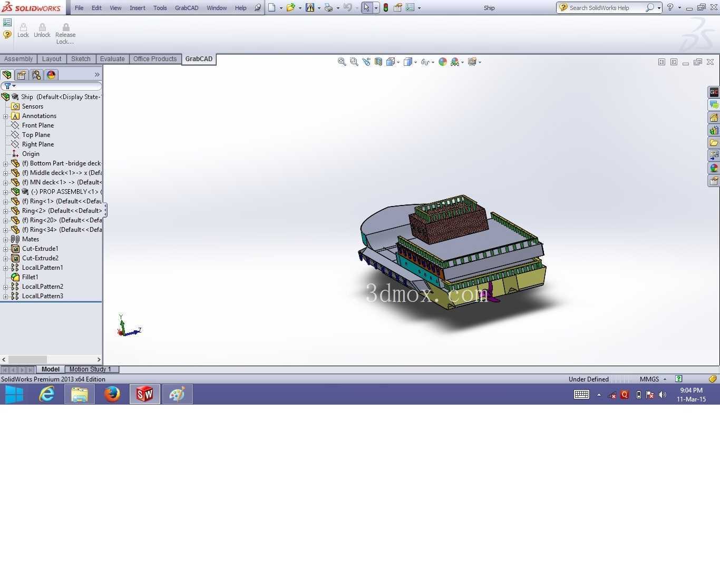Expand the LocalLPattern1 feature
Image resolution: width=720 pixels, height=588 pixels.
5,268
